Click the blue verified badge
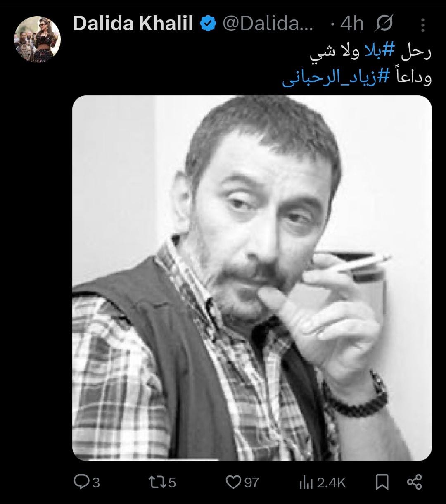This screenshot has height=504, width=446. click(x=208, y=24)
